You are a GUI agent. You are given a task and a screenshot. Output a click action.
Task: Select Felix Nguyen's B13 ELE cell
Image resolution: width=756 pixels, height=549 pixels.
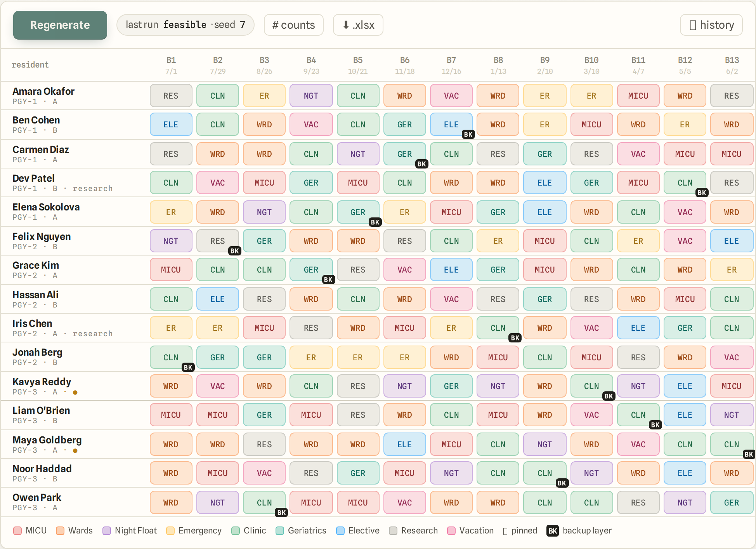(732, 241)
